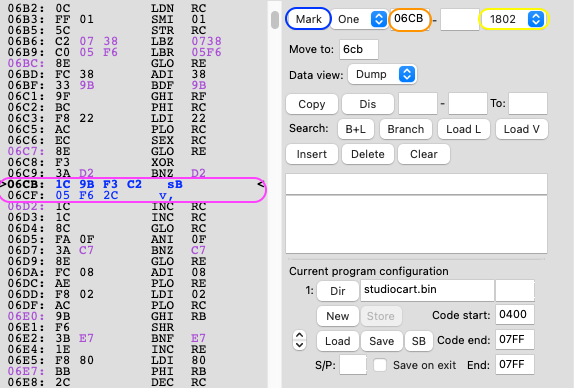The image size is (574, 388).
Task: Click the To destination address field
Action: tap(528, 104)
